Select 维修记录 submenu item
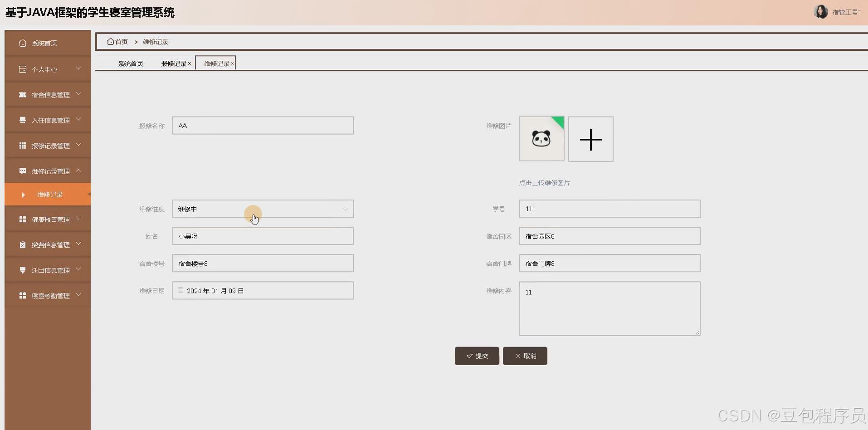 tap(48, 195)
